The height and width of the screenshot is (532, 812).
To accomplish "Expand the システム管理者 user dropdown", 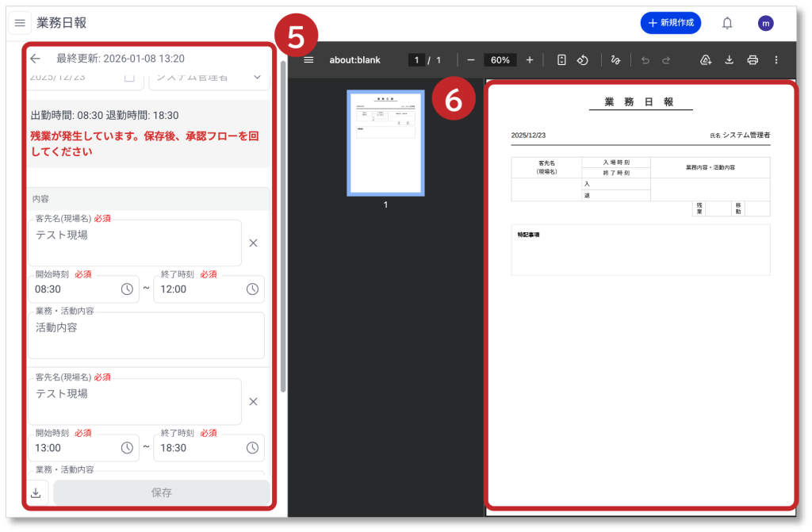I will click(257, 77).
